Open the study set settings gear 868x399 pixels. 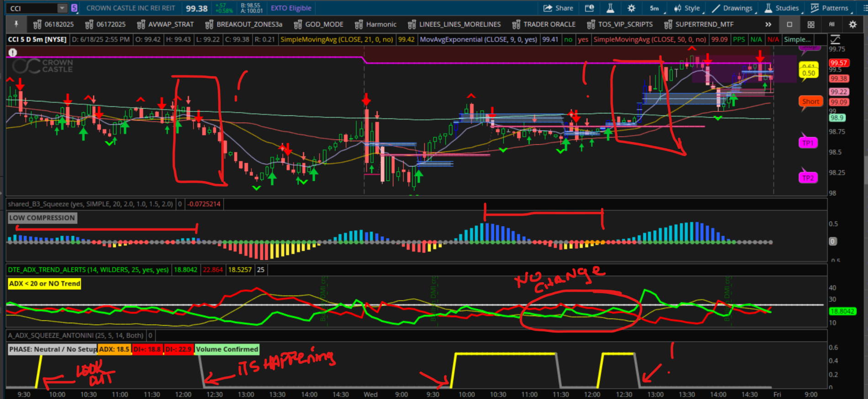point(852,24)
